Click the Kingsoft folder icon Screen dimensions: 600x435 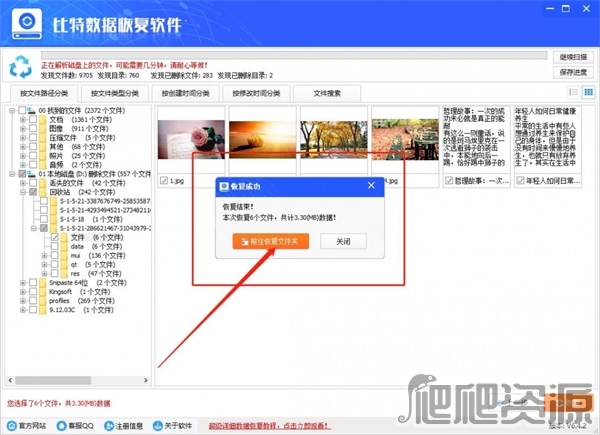[43, 292]
